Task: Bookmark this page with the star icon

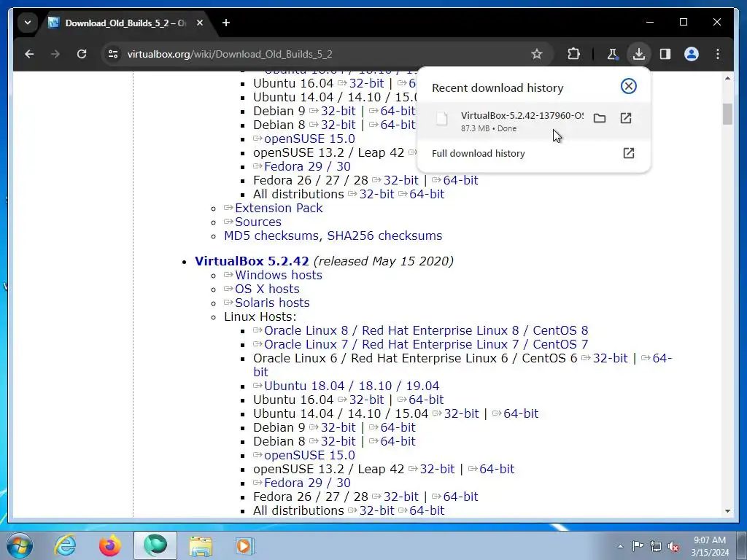Action: tap(536, 54)
